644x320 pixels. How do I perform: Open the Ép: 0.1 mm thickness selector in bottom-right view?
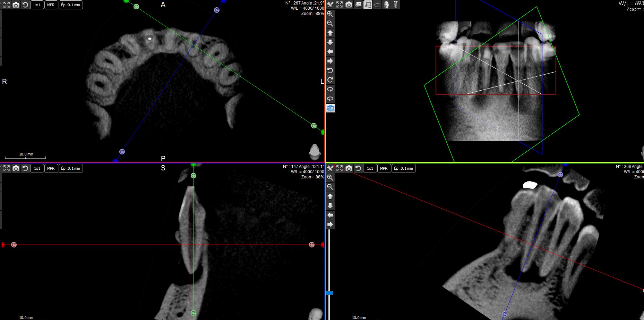[x=403, y=168]
